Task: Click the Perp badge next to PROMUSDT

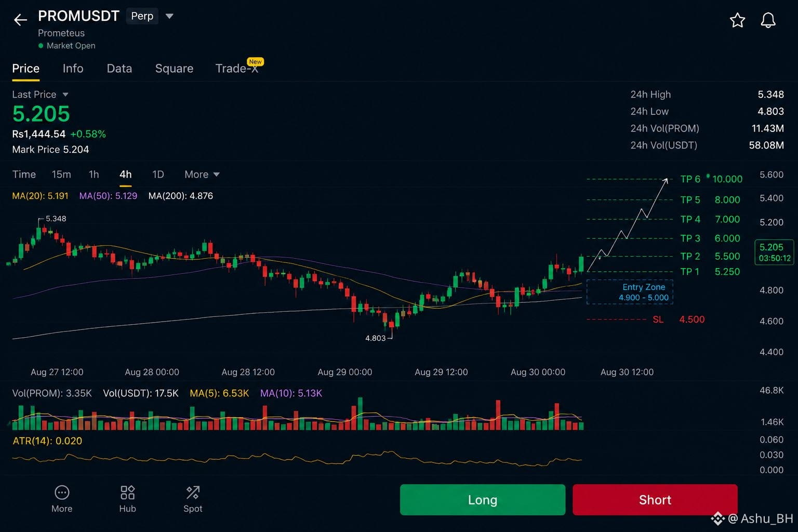Action: [x=142, y=16]
